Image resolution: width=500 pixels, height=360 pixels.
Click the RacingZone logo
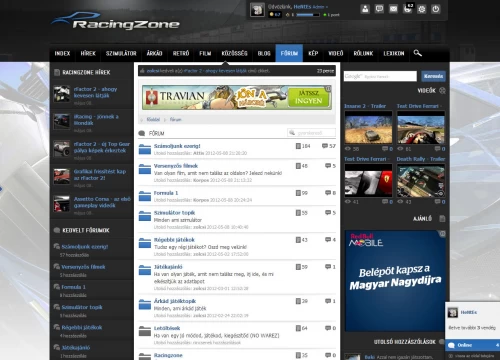[x=116, y=21]
